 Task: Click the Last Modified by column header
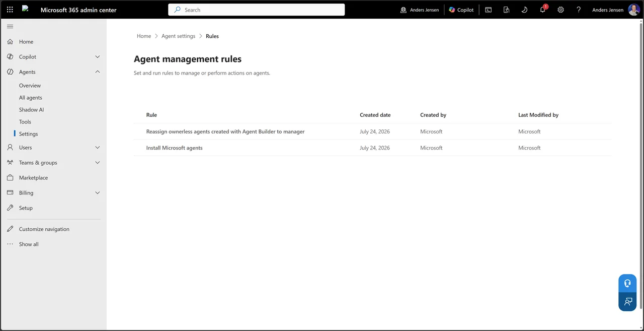538,115
